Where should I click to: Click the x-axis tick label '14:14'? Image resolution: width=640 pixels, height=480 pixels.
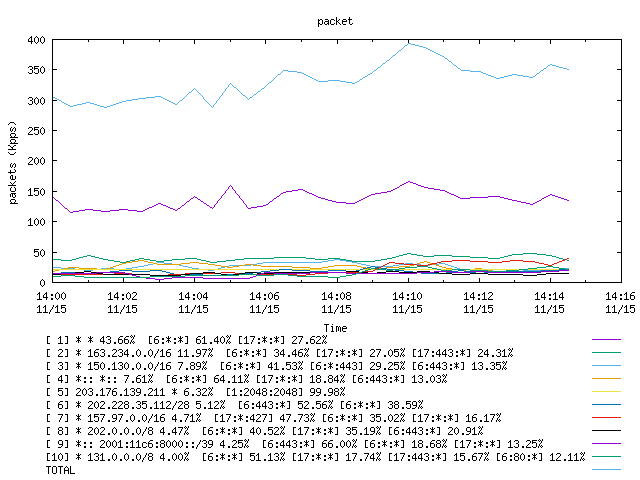[549, 296]
